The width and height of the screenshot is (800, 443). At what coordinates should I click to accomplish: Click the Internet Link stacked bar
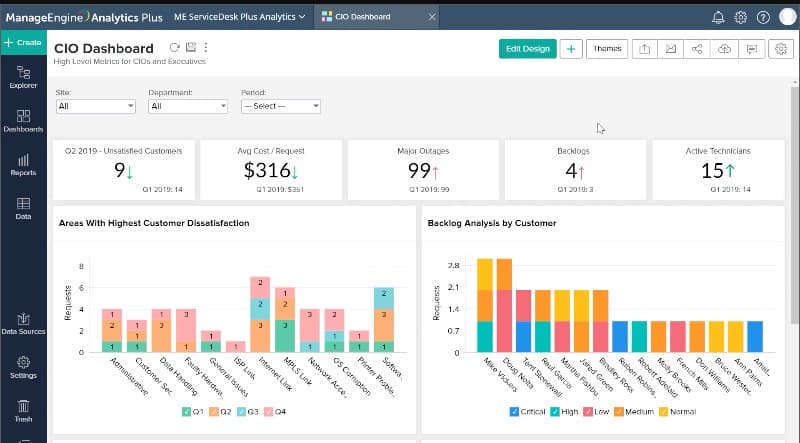[260, 314]
